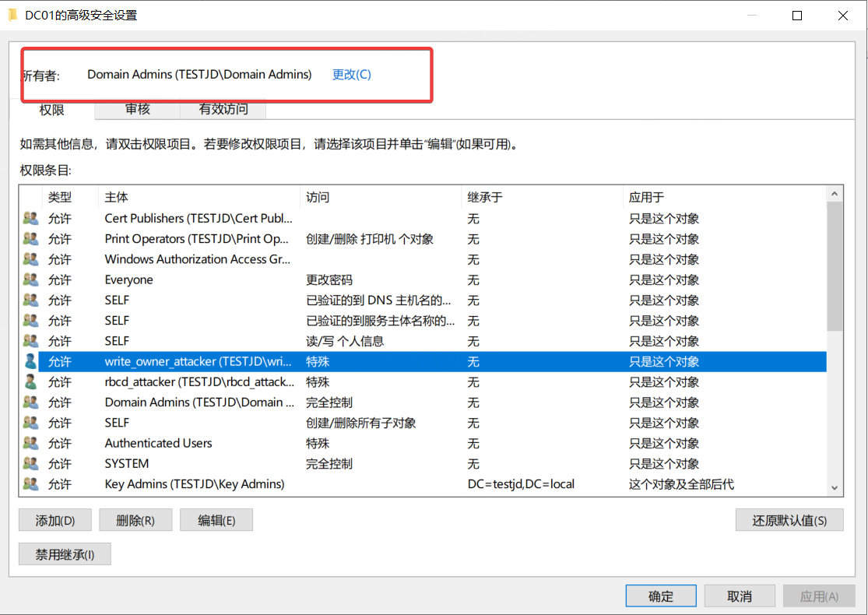Viewport: 868px width, 615px height.
Task: Click the 更改(C) owner link
Action: point(352,74)
